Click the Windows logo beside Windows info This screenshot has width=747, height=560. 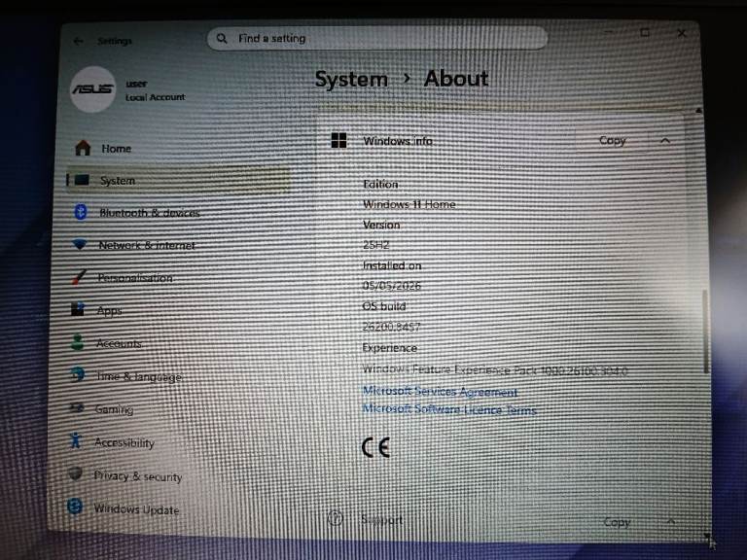pyautogui.click(x=338, y=140)
